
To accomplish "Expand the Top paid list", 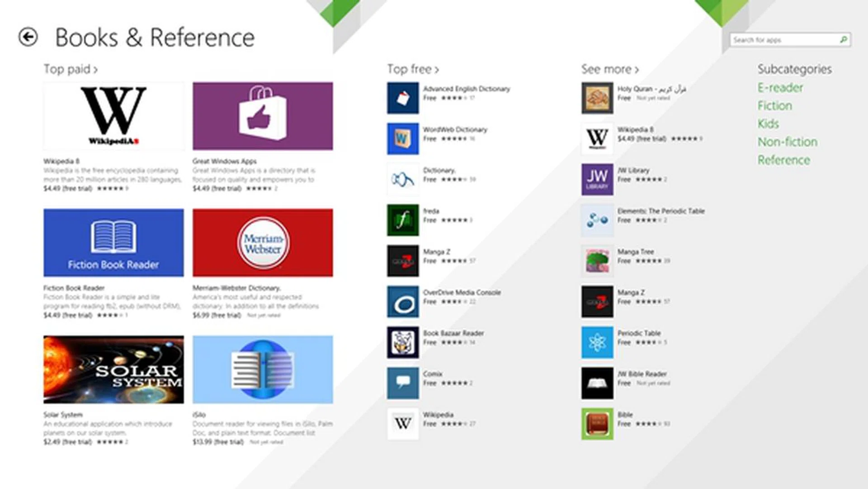I will (x=71, y=69).
